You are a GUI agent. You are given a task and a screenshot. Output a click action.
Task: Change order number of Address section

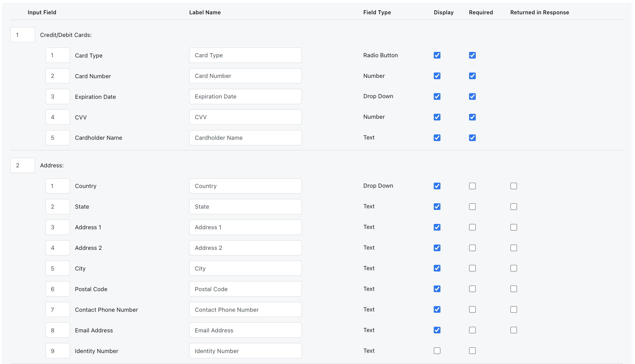click(23, 165)
